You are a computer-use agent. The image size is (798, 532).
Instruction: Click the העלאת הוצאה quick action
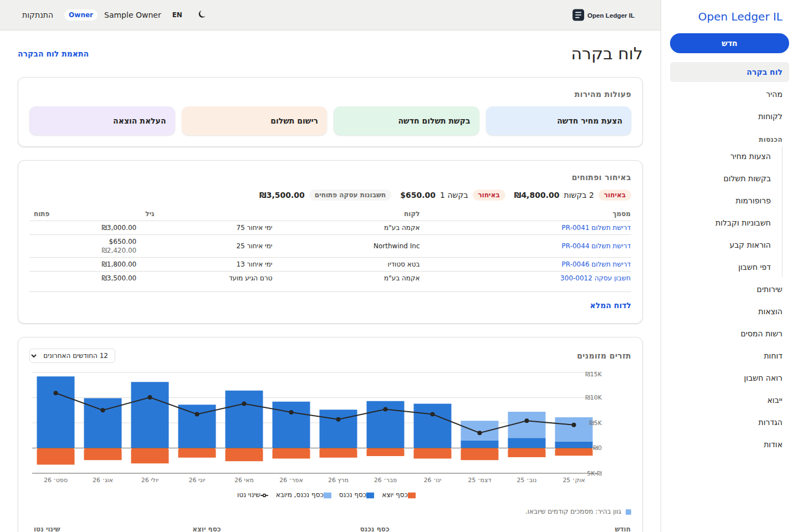click(x=102, y=121)
